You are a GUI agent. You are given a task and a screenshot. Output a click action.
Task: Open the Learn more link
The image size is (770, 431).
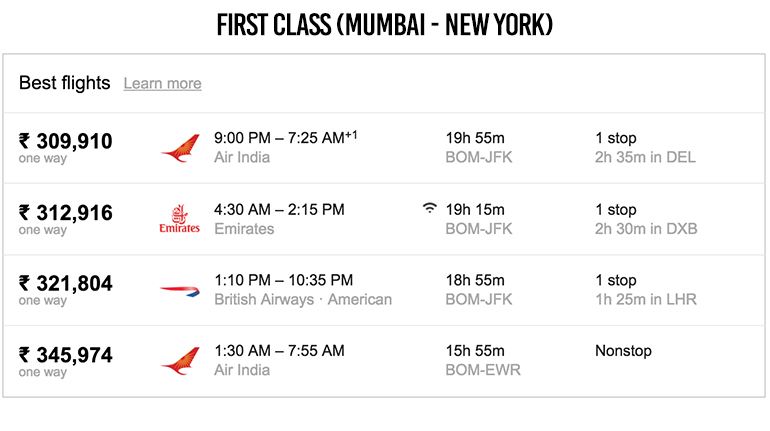pos(163,83)
